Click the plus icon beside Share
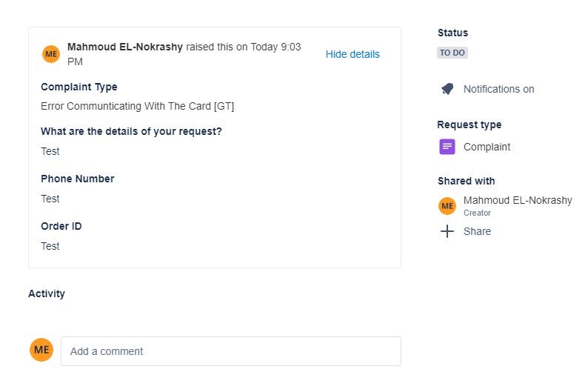This screenshot has width=588, height=375. (447, 231)
